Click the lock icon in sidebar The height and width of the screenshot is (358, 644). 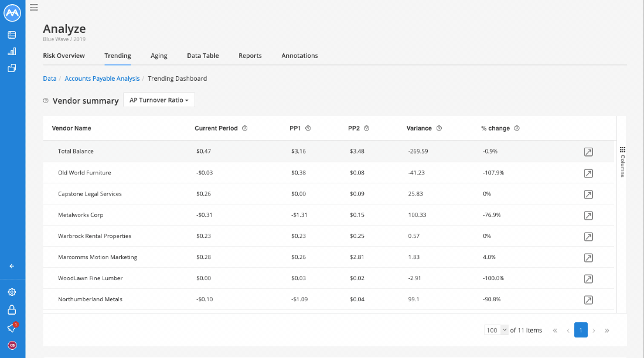[x=12, y=309]
